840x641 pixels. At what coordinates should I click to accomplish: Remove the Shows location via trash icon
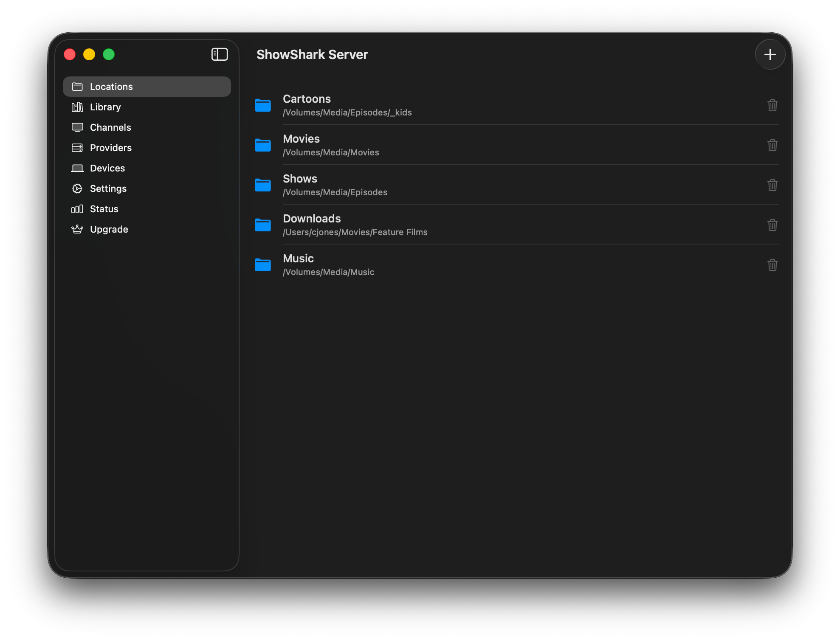pyautogui.click(x=772, y=185)
